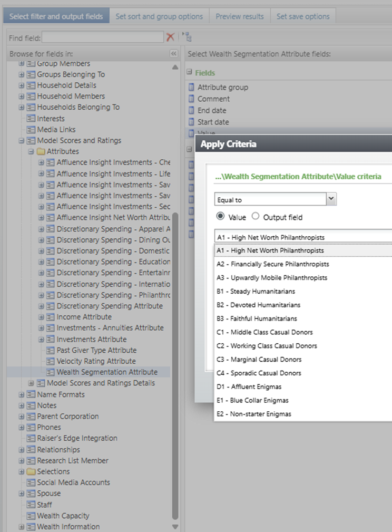
Task: Collapse the Fields section header
Action: pos(190,72)
